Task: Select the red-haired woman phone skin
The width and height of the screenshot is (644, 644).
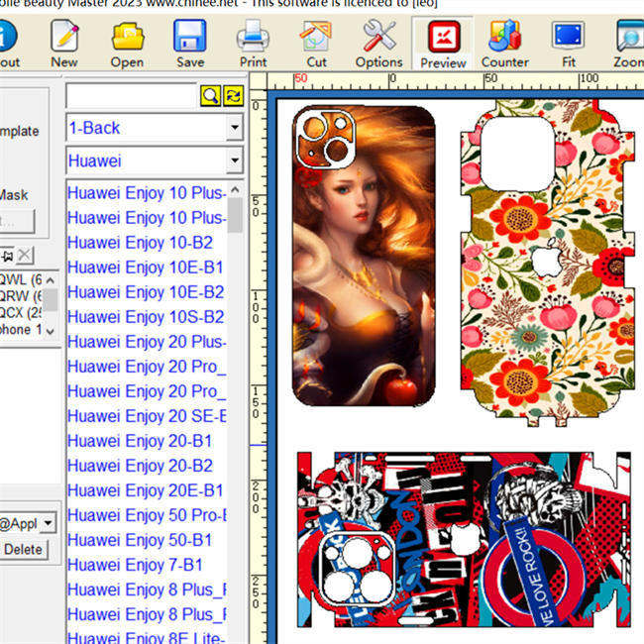Action: coord(364,256)
